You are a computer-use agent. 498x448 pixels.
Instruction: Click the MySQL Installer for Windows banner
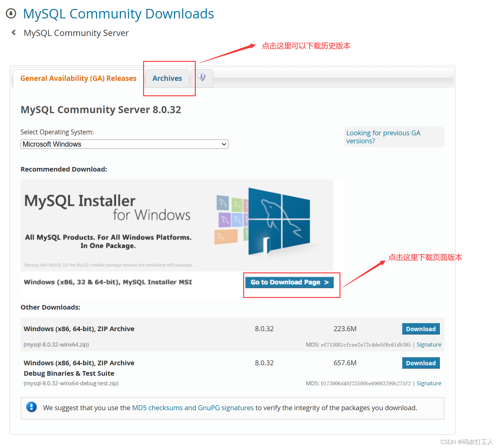pyautogui.click(x=177, y=225)
